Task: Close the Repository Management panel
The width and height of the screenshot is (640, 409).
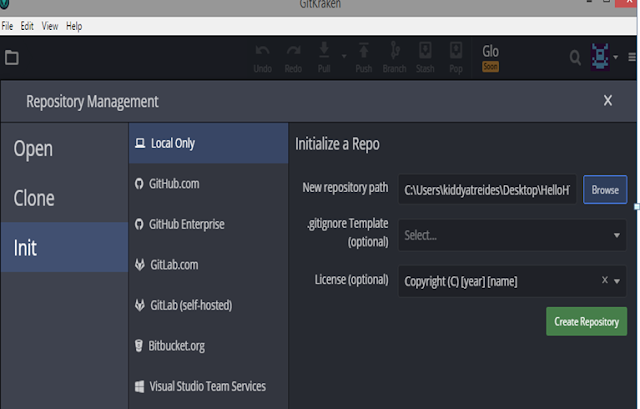Action: [608, 100]
